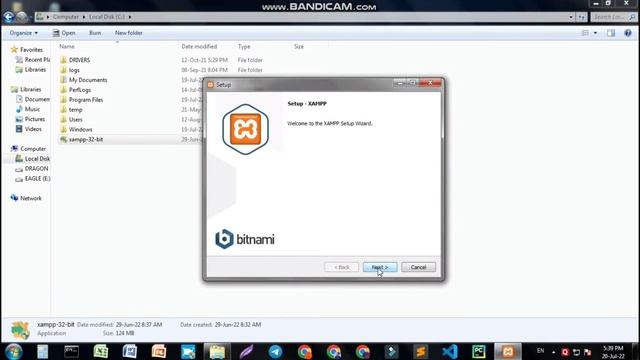Open Recent Places in the sidebar

(x=37, y=60)
